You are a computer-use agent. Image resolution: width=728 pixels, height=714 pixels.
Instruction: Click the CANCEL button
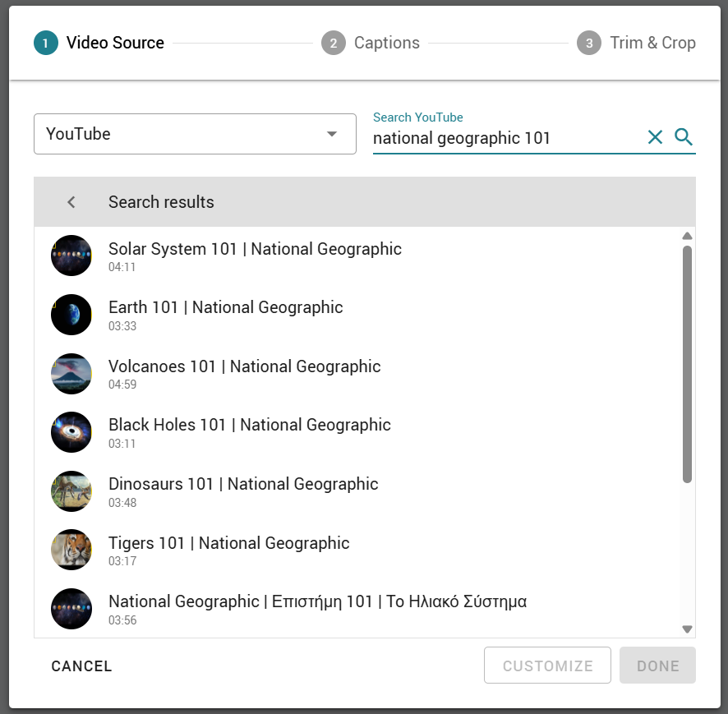click(x=81, y=666)
